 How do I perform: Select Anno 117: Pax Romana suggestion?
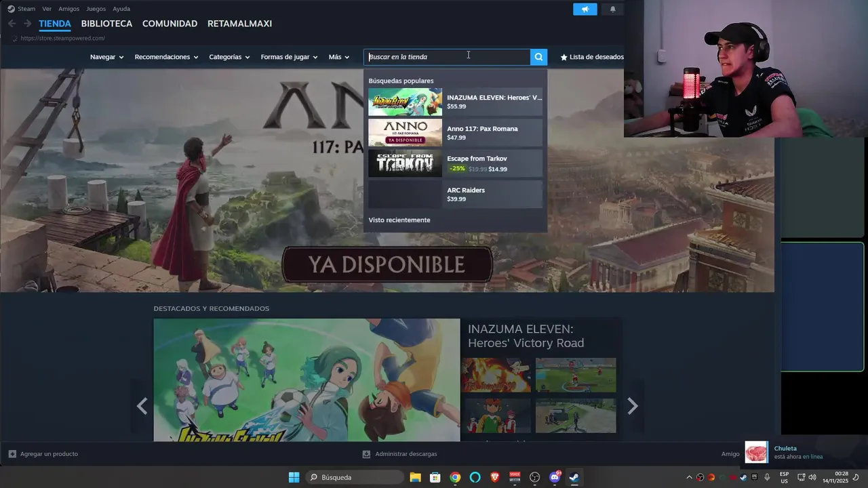[455, 133]
